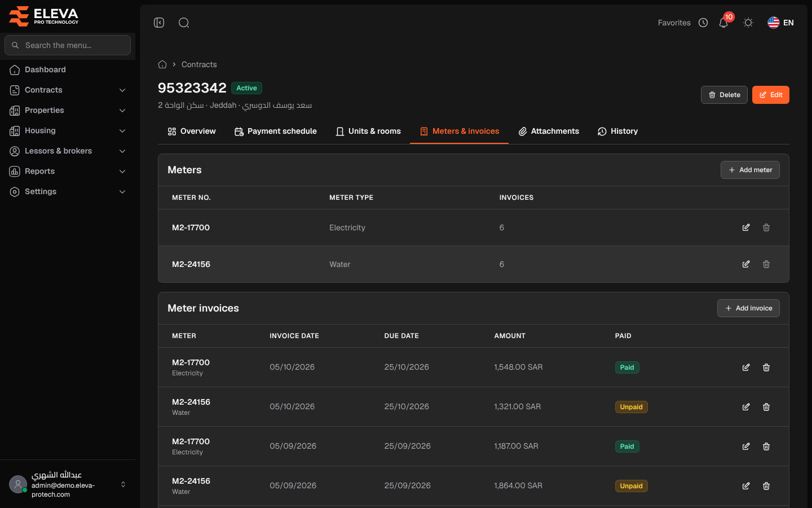Expand the Properties sidebar menu
The height and width of the screenshot is (508, 812).
click(x=68, y=110)
